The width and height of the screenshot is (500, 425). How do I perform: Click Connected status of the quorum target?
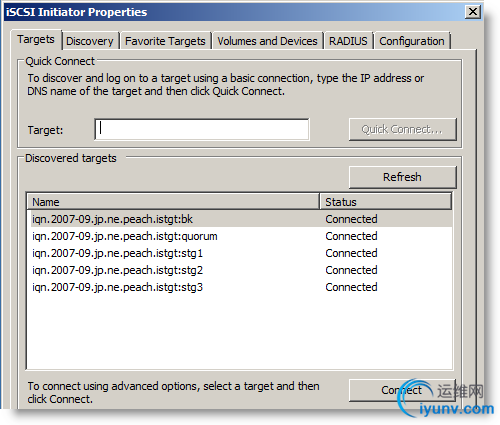point(351,236)
